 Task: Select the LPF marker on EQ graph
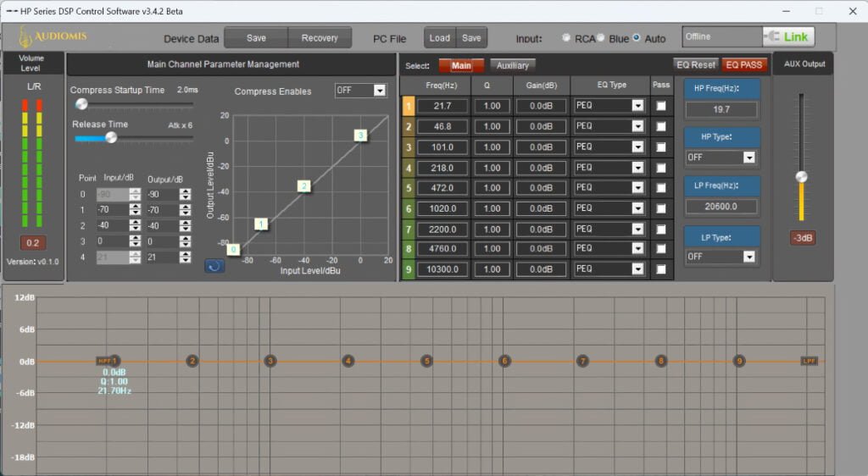click(810, 361)
